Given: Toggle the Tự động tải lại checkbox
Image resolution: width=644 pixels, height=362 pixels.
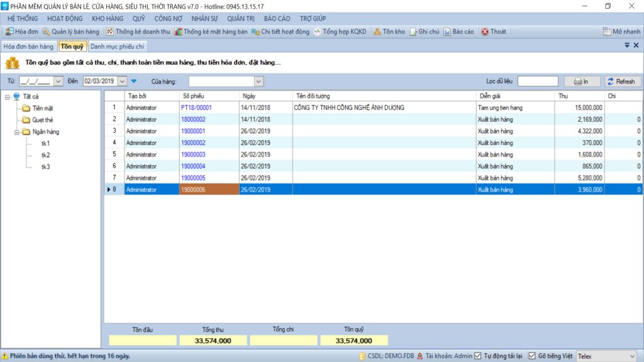Looking at the screenshot, I should pos(478,356).
